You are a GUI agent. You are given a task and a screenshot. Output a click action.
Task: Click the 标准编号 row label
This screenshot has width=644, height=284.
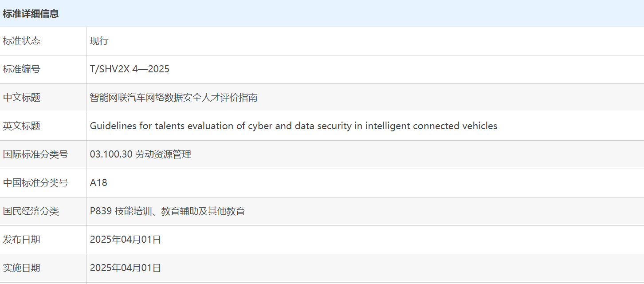click(21, 69)
